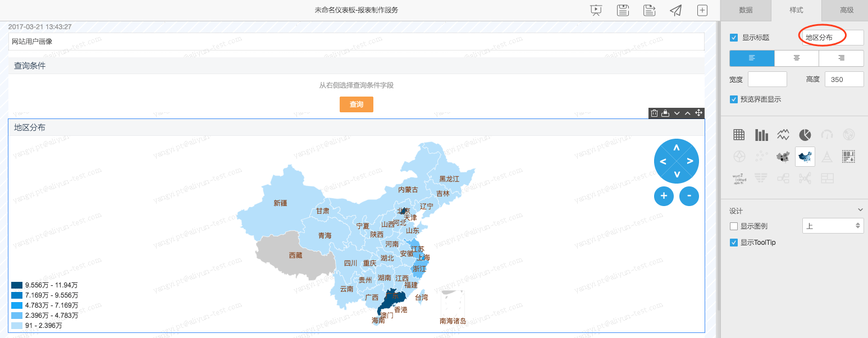Select the bubble map chart type
868x338 pixels.
click(783, 157)
